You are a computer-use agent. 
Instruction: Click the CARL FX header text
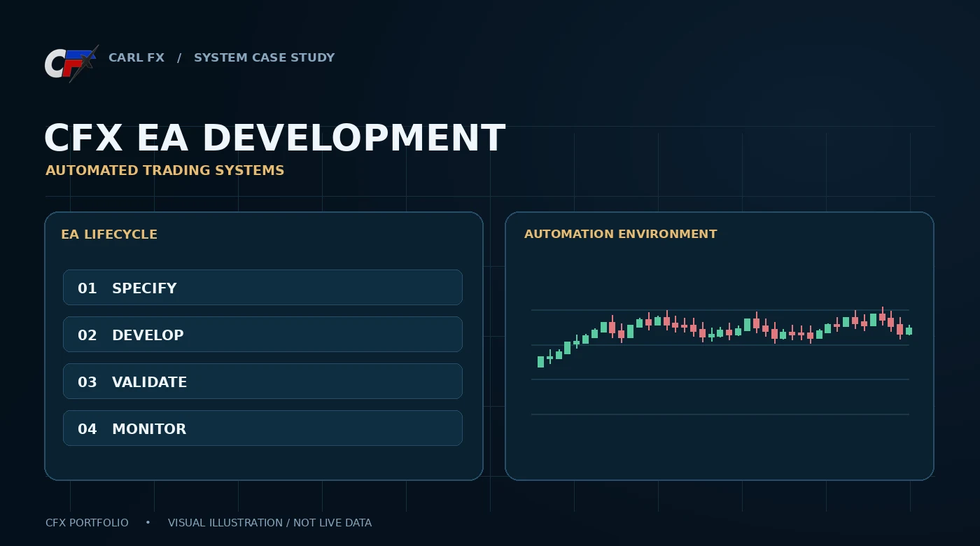coord(136,57)
